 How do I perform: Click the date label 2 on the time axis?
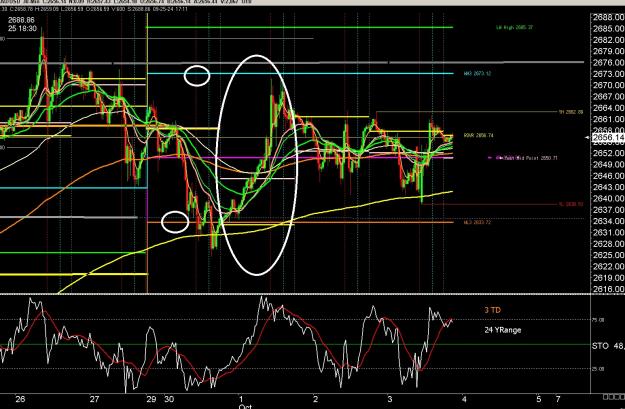[316, 399]
